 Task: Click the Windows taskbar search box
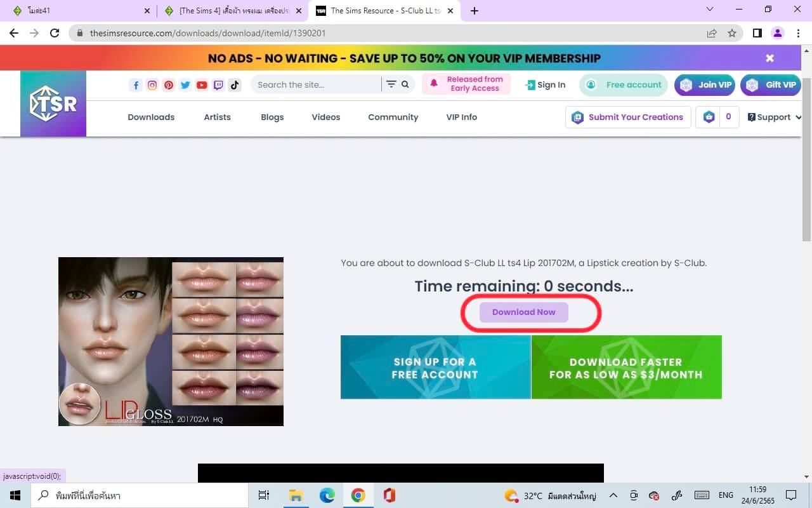tap(139, 495)
